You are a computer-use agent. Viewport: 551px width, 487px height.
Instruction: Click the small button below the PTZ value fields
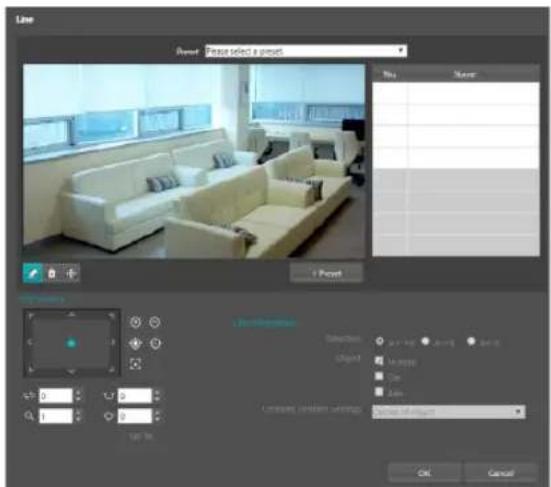click(141, 436)
